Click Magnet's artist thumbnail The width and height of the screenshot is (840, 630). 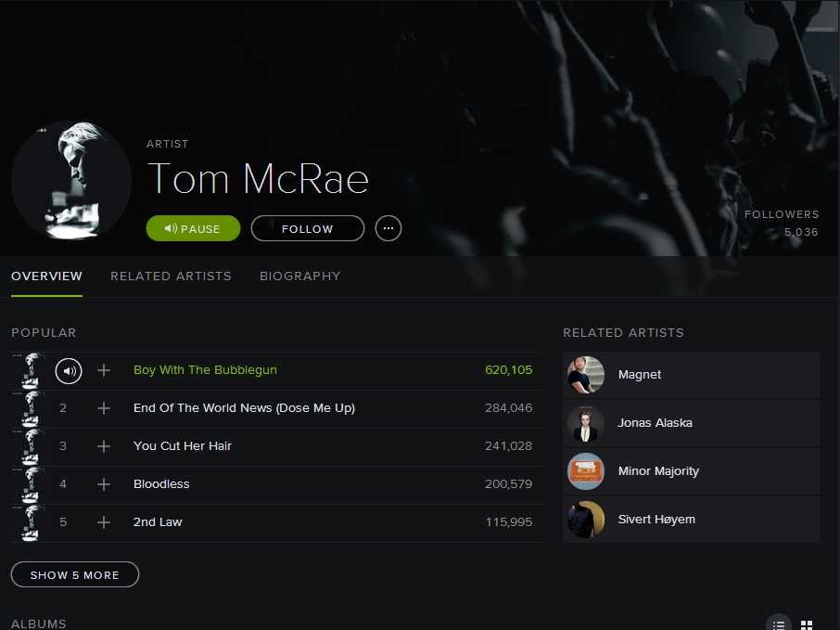585,375
